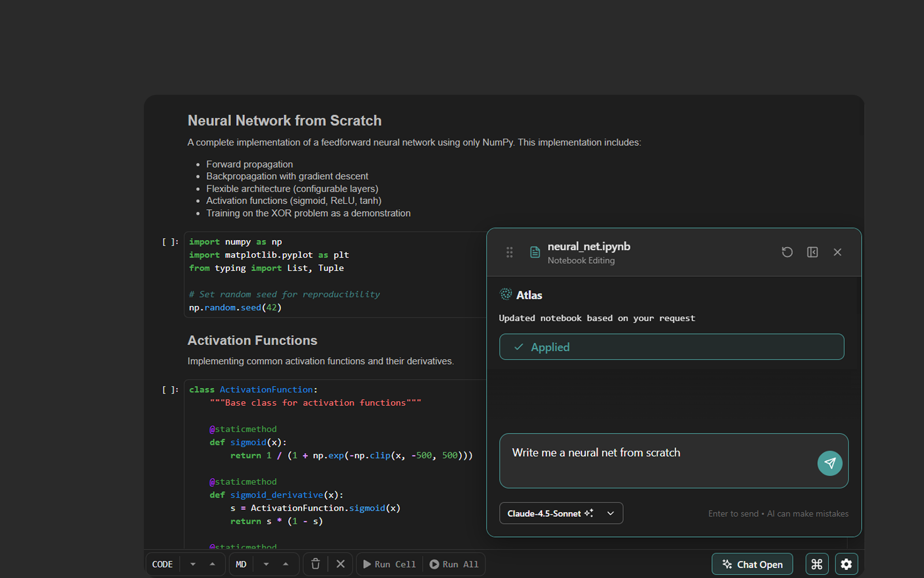Collapse the chat panel sidebar icon
Image resolution: width=924 pixels, height=578 pixels.
coord(812,252)
